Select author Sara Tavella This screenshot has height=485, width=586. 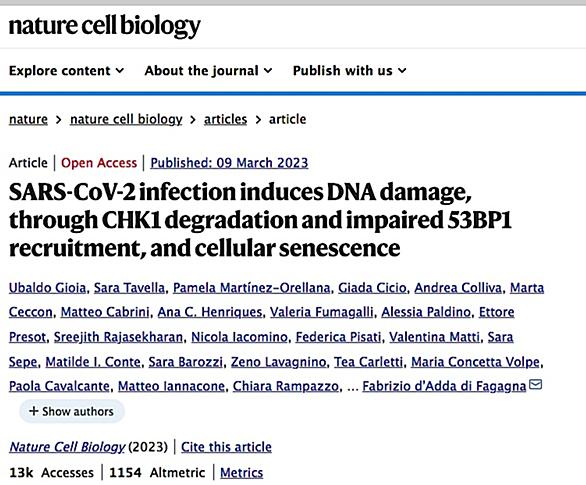pyautogui.click(x=129, y=288)
